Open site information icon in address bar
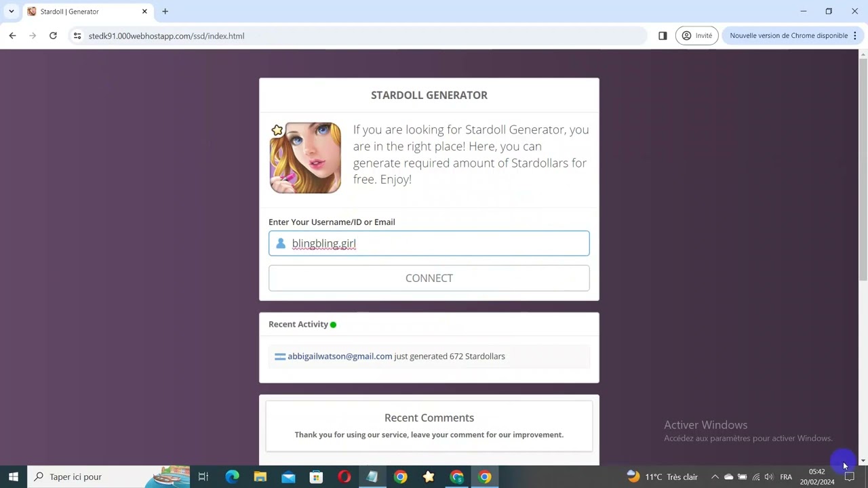 [77, 36]
